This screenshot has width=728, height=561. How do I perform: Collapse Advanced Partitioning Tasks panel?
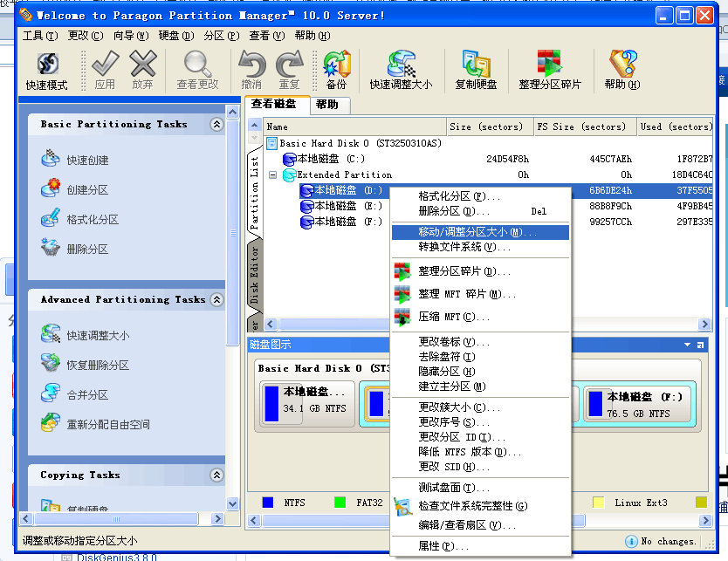point(216,300)
